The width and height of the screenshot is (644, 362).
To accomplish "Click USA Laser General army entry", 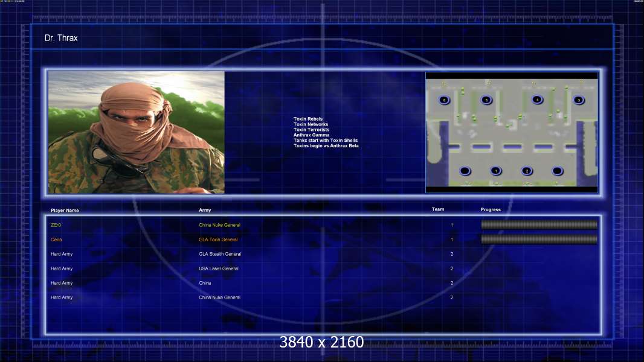I will (219, 268).
